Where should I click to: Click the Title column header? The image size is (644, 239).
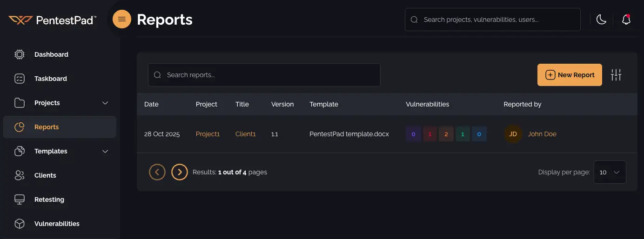tap(242, 104)
